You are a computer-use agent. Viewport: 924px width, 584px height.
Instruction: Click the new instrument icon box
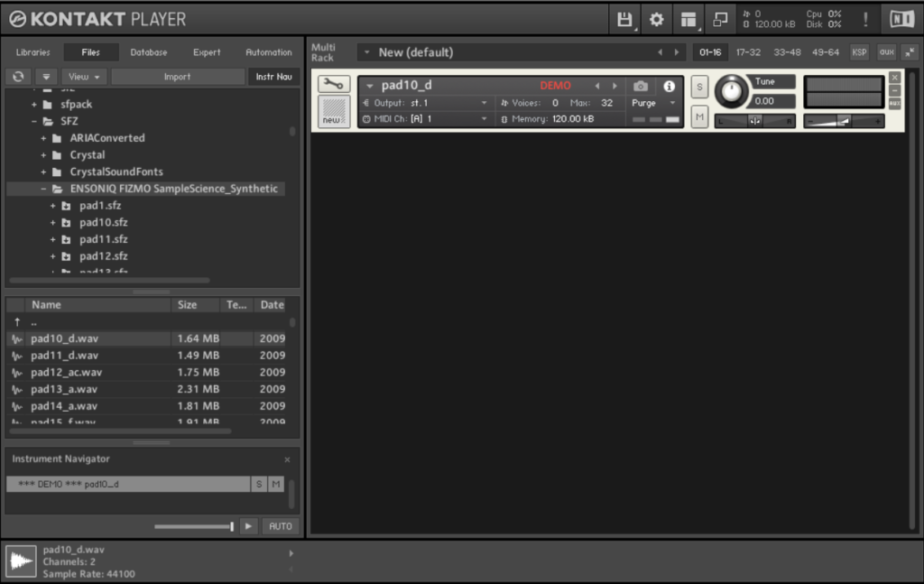coord(334,111)
